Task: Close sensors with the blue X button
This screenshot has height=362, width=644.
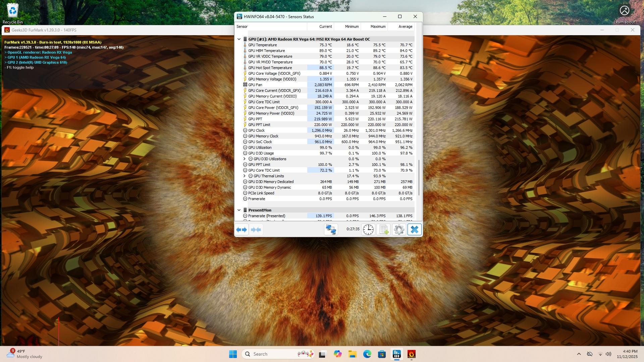Action: tap(415, 230)
